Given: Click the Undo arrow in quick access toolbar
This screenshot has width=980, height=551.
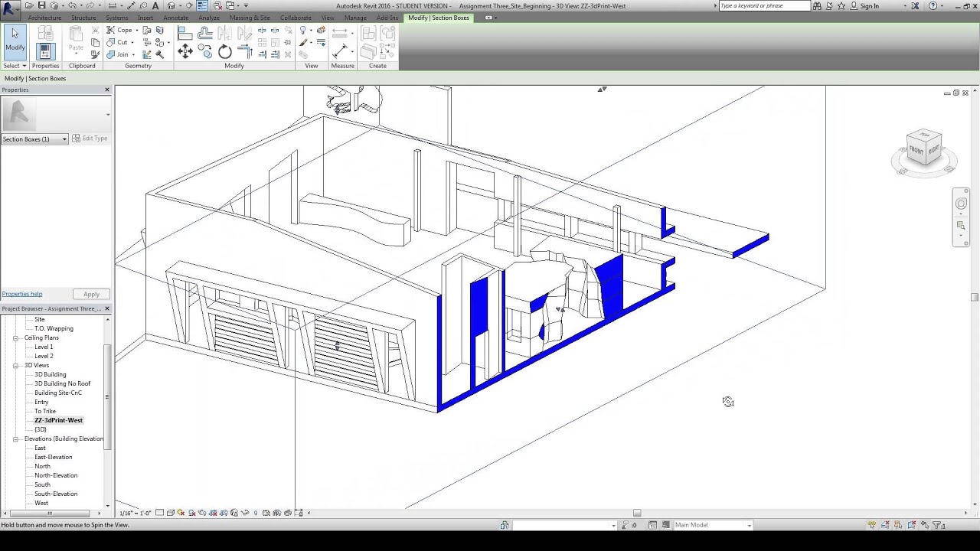Looking at the screenshot, I should tap(72, 5).
